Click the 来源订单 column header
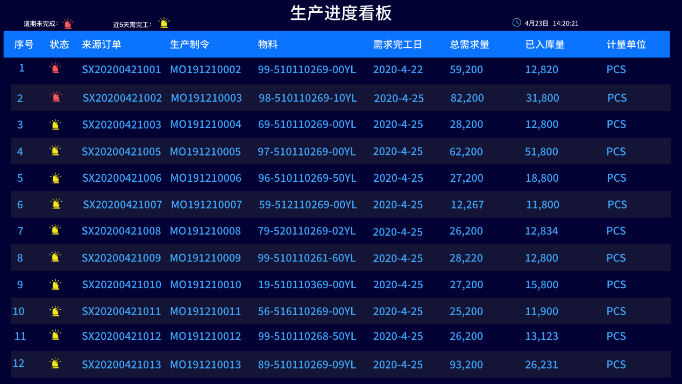Screen dimensions: 682x384 101,44
